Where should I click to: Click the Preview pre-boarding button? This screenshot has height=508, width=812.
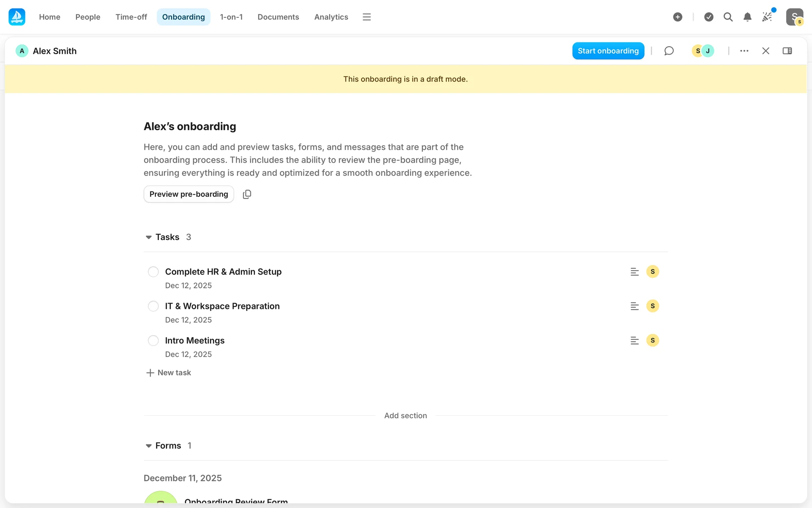point(189,194)
